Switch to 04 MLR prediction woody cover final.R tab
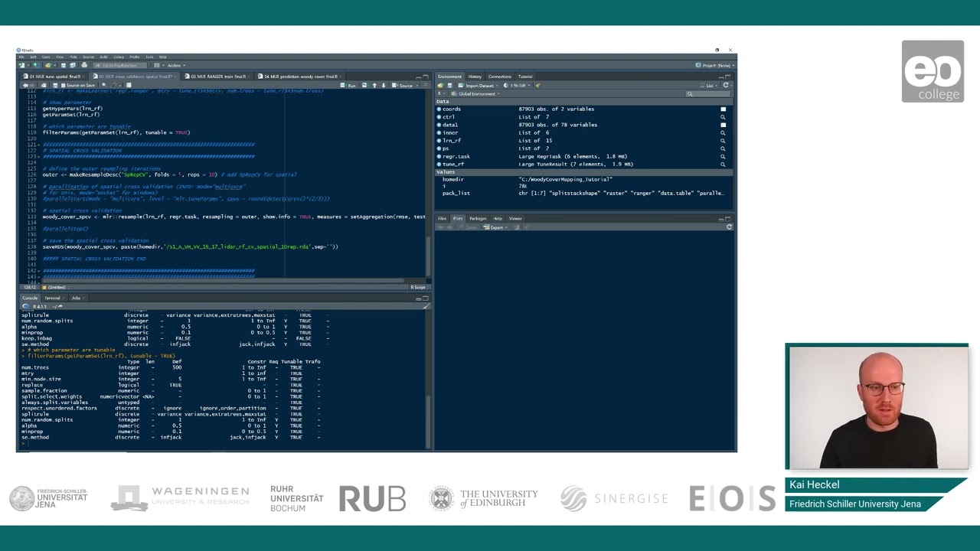Image resolution: width=980 pixels, height=551 pixels. (301, 77)
